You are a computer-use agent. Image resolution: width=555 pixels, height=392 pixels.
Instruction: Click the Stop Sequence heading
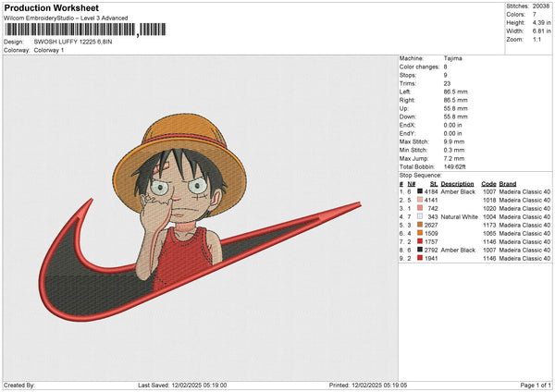coord(421,176)
